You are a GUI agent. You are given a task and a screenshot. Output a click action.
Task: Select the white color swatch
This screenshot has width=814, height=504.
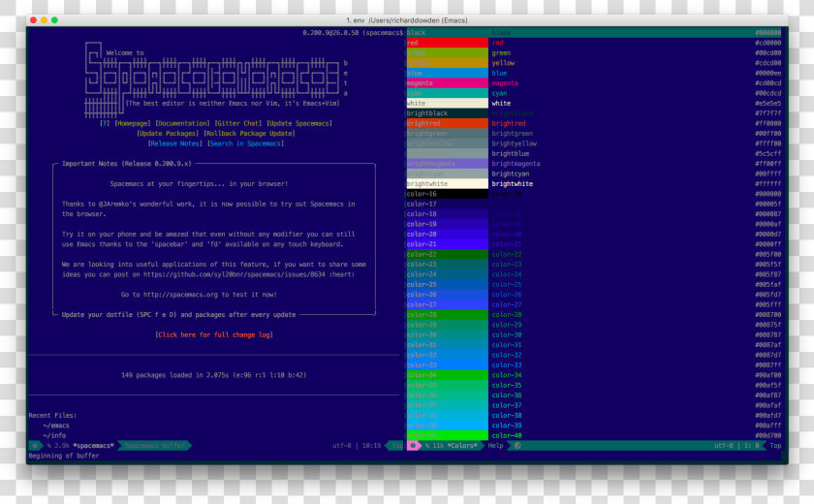pos(447,104)
